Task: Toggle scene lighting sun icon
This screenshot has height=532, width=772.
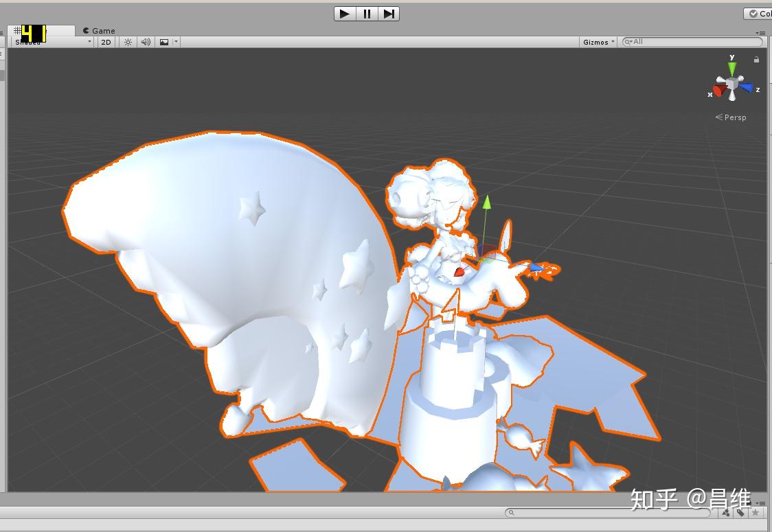Action: [x=128, y=43]
